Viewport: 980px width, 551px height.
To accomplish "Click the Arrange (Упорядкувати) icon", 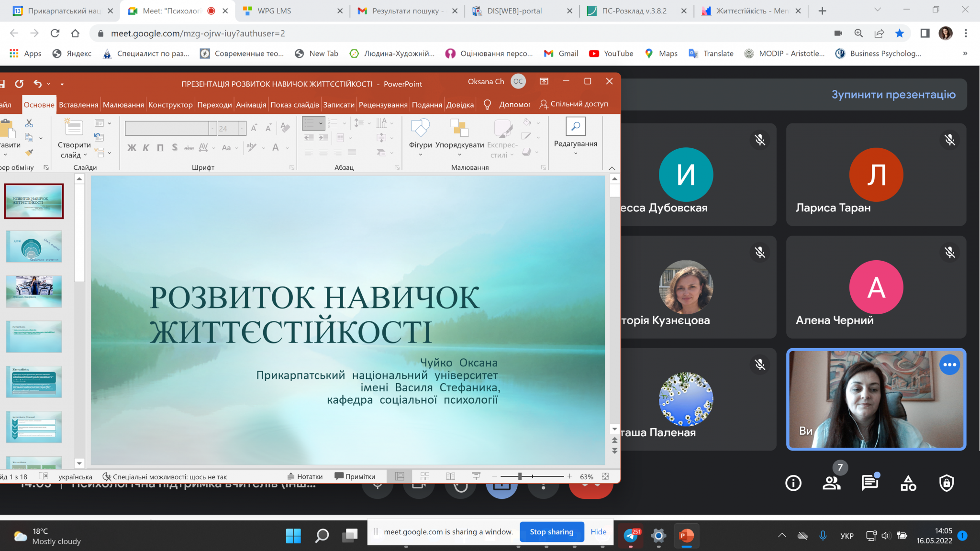I will click(459, 128).
